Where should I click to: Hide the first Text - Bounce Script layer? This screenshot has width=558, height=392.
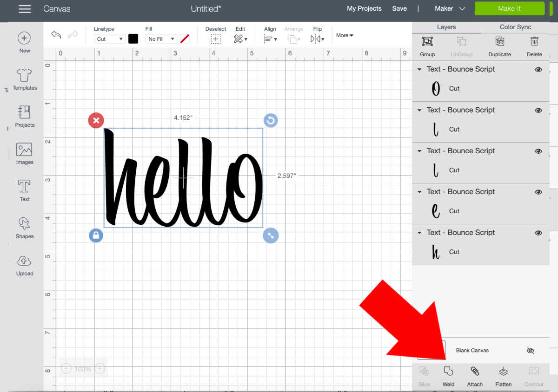click(x=538, y=69)
